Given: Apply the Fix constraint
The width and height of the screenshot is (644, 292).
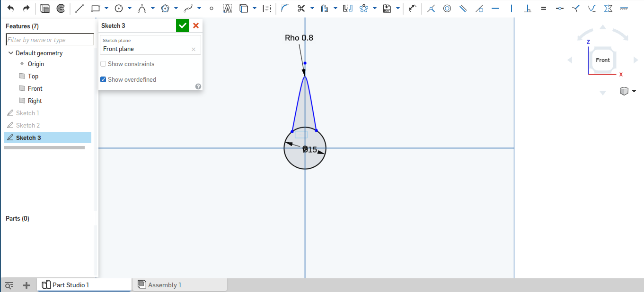Looking at the screenshot, I should [624, 8].
